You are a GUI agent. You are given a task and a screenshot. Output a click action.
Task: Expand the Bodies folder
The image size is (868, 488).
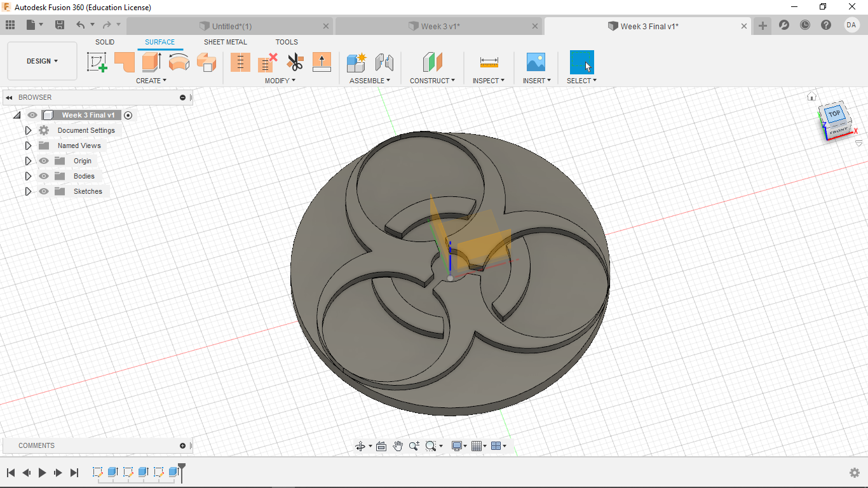tap(28, 176)
